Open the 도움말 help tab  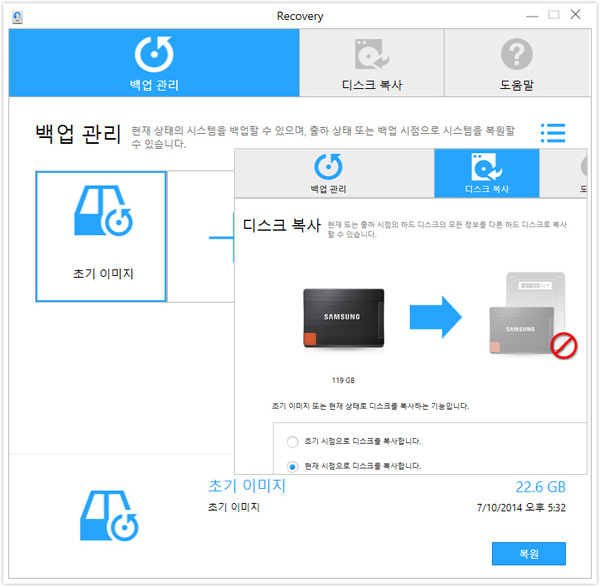click(517, 63)
